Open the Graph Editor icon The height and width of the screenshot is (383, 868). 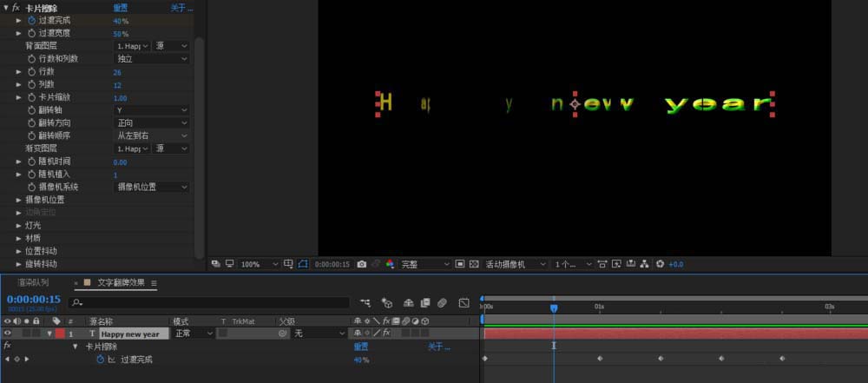[464, 302]
